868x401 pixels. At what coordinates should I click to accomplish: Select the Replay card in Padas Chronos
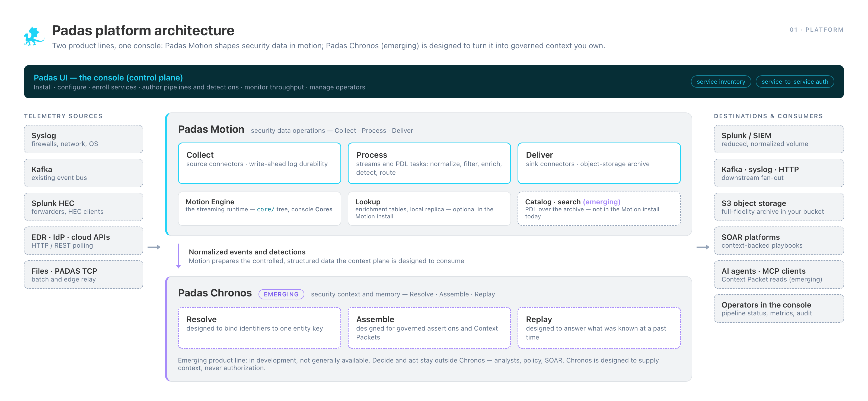(x=599, y=328)
